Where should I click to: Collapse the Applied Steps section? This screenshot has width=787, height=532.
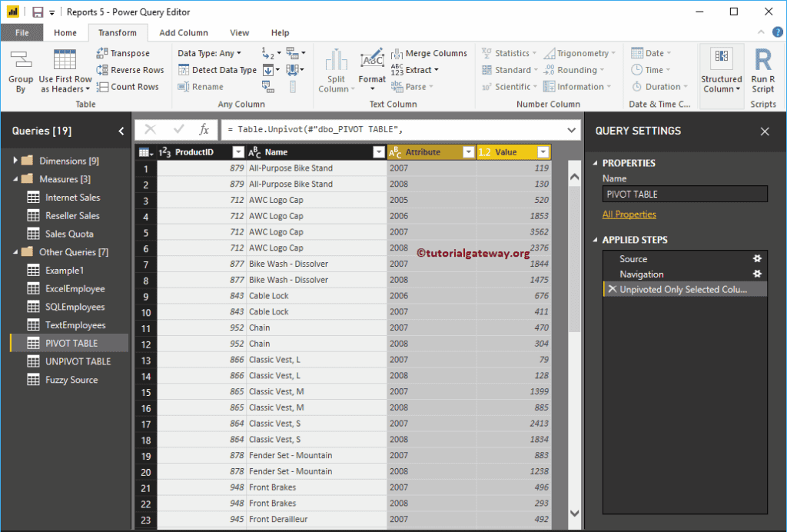point(593,240)
